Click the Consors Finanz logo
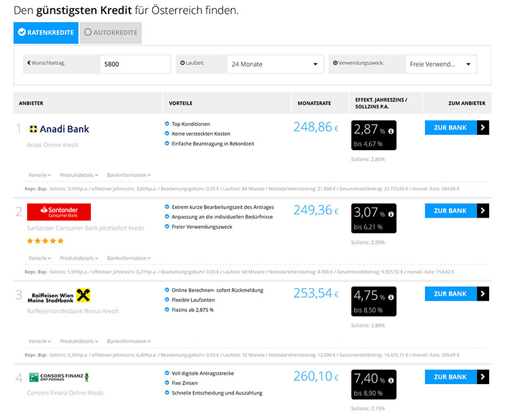This screenshot has height=420, width=505. [59, 377]
